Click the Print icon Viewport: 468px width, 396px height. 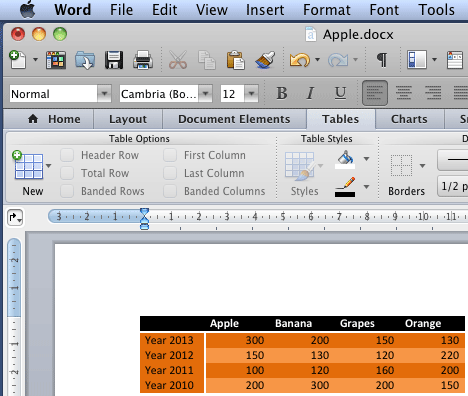(143, 60)
